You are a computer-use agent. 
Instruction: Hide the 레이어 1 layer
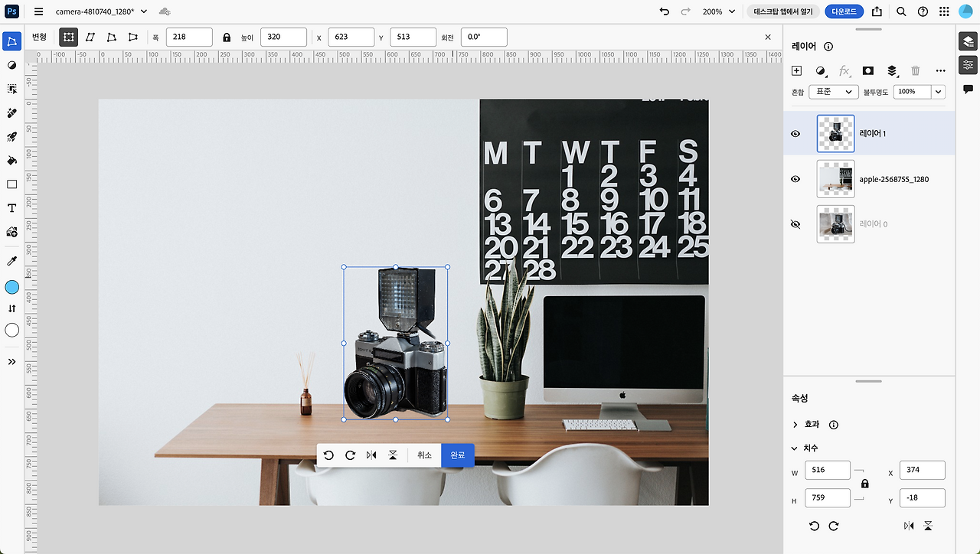pos(795,134)
